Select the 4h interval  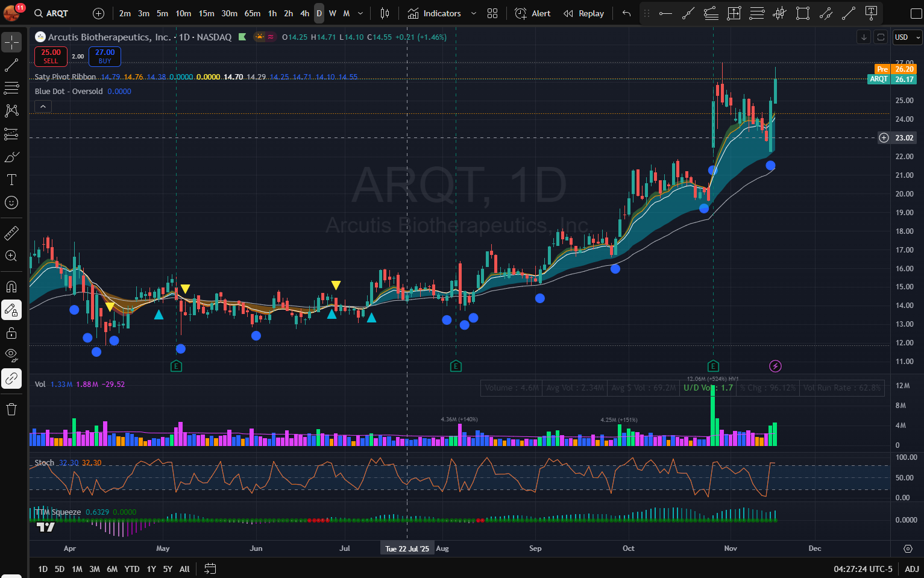click(304, 13)
